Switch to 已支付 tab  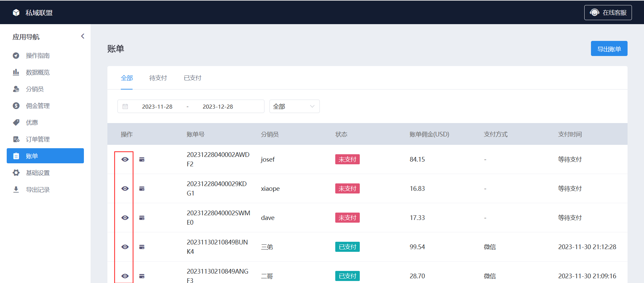193,78
